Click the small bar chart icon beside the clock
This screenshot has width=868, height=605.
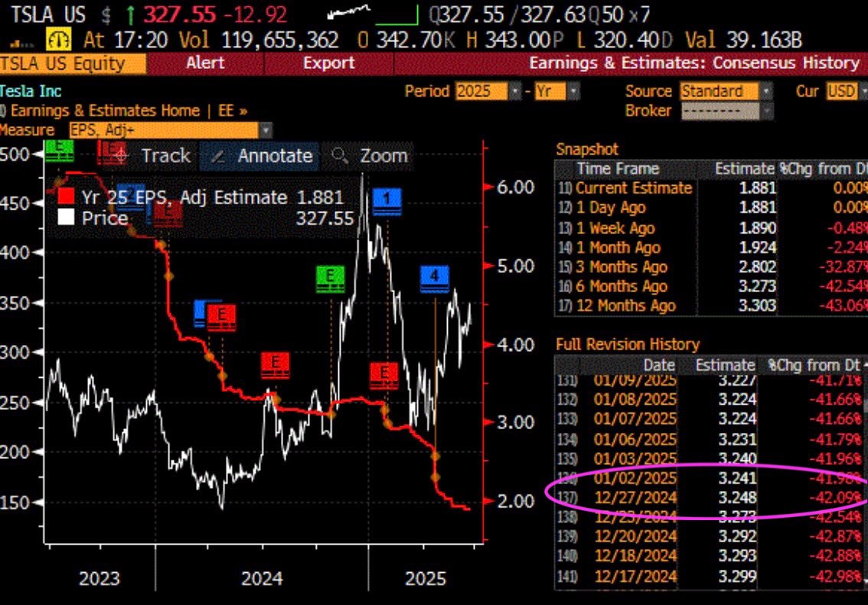[23, 43]
